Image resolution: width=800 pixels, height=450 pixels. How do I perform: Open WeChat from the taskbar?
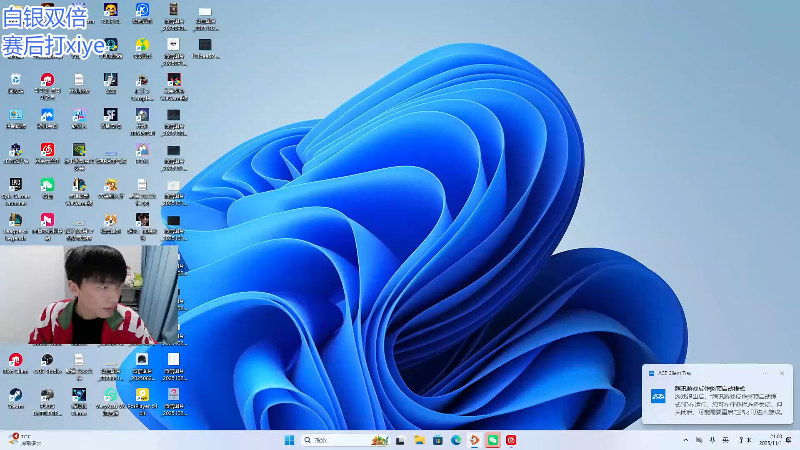pyautogui.click(x=493, y=440)
